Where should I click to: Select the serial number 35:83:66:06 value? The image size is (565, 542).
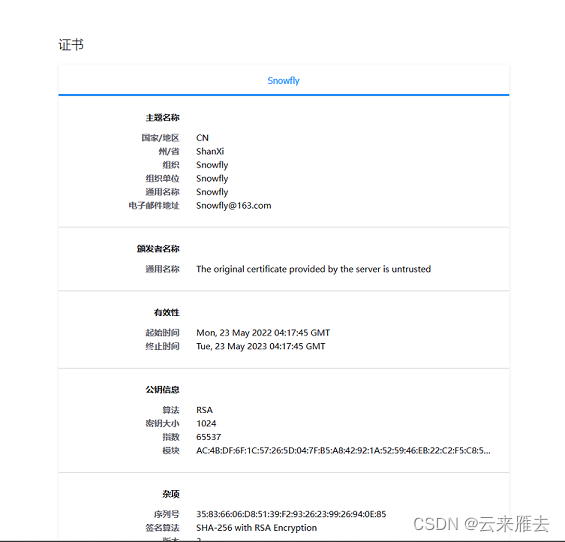tap(291, 514)
